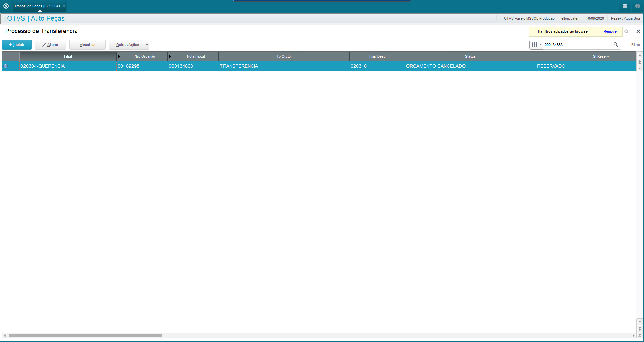Click the St Reserv. column header

click(586, 56)
